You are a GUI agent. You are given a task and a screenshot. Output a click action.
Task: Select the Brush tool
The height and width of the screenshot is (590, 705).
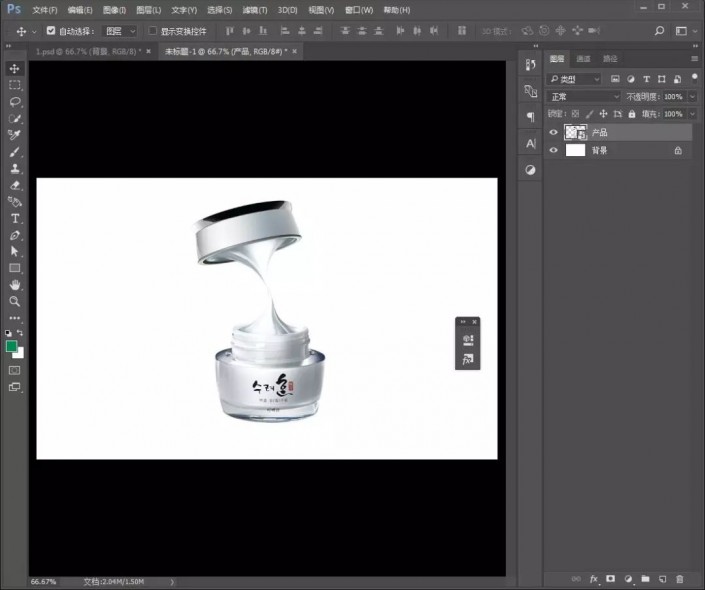(14, 152)
